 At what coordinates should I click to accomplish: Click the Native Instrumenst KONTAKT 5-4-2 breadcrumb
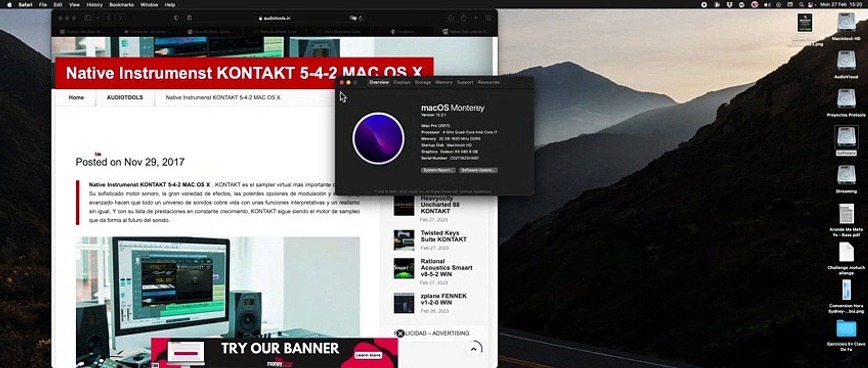click(223, 98)
